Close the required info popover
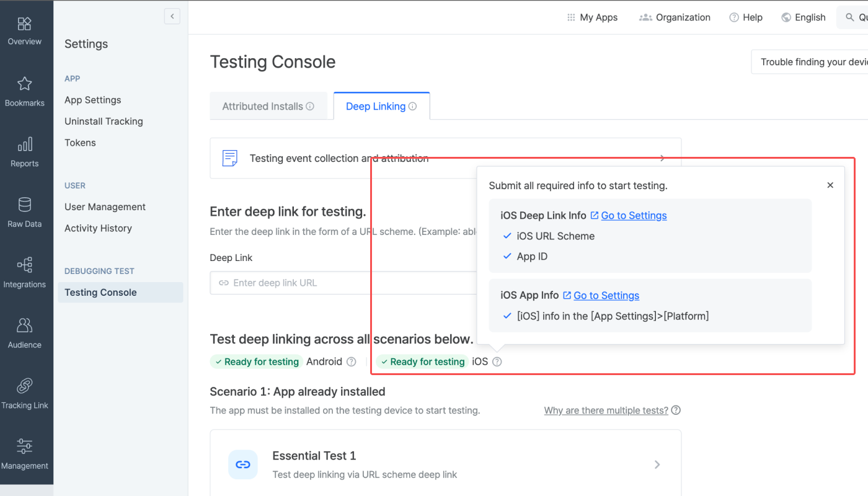Screen dimensions: 868x496 pos(830,185)
